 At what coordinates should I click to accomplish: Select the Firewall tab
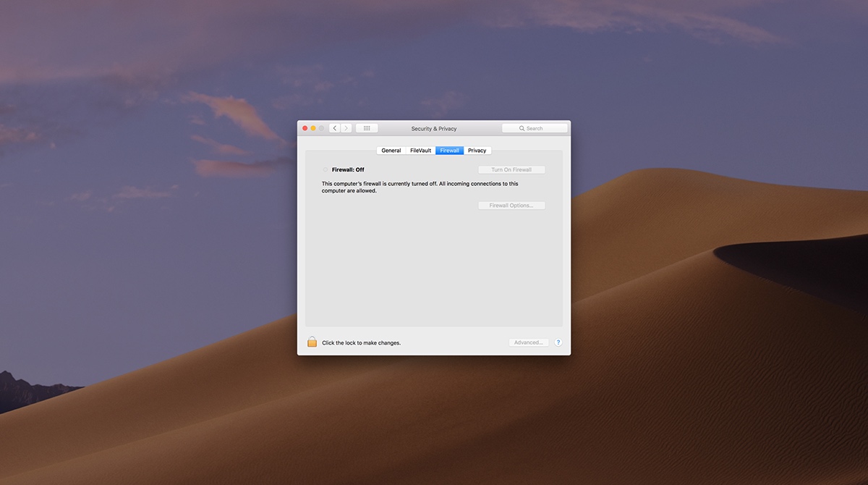click(x=449, y=150)
